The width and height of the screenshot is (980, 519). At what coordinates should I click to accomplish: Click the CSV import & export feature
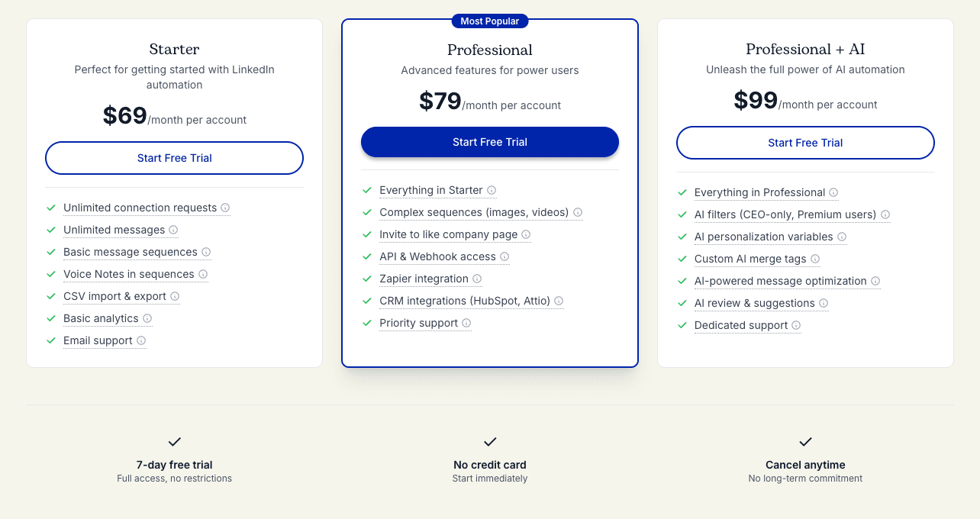tap(114, 296)
